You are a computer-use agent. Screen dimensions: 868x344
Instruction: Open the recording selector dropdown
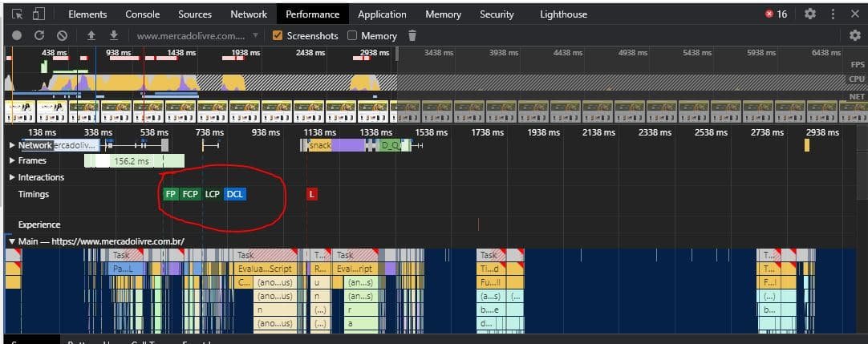255,35
